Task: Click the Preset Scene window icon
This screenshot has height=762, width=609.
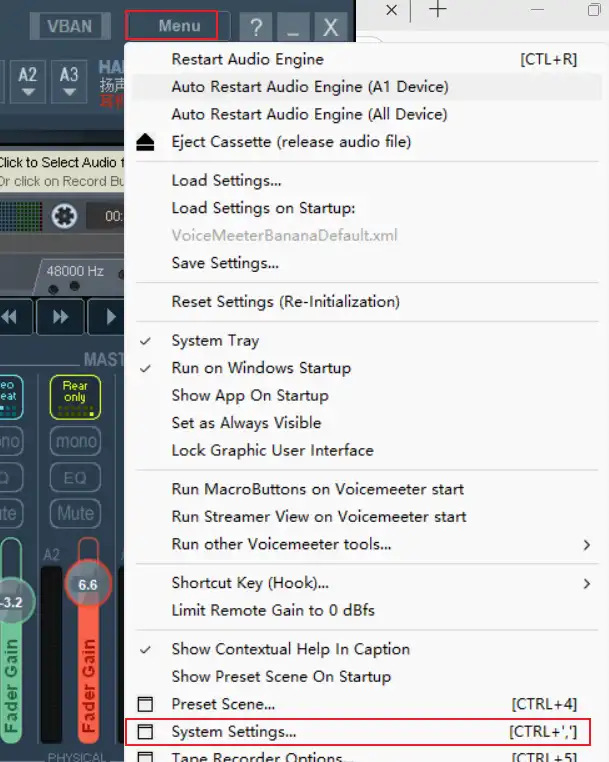Action: (x=146, y=705)
